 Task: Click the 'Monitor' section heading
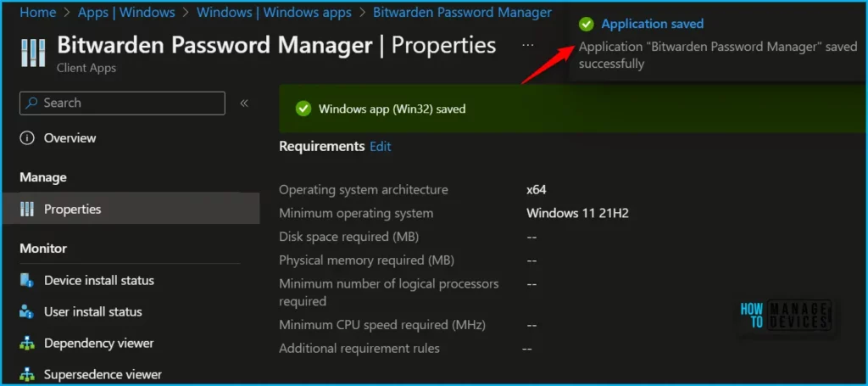pyautogui.click(x=43, y=249)
